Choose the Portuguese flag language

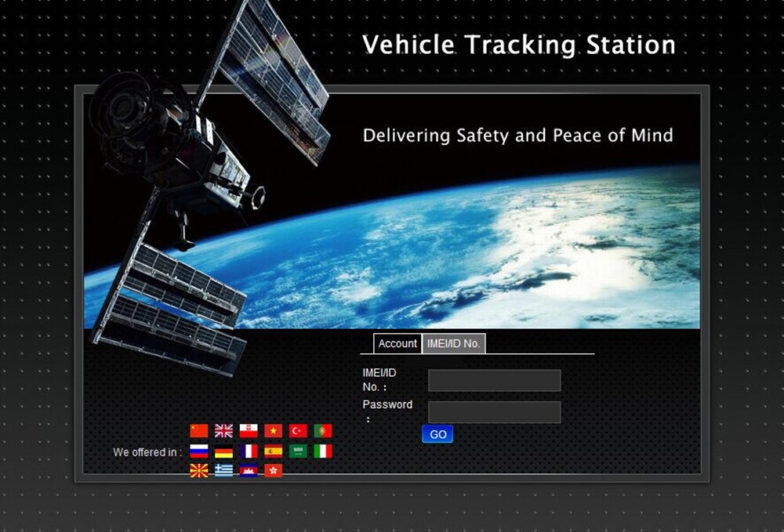point(323,431)
